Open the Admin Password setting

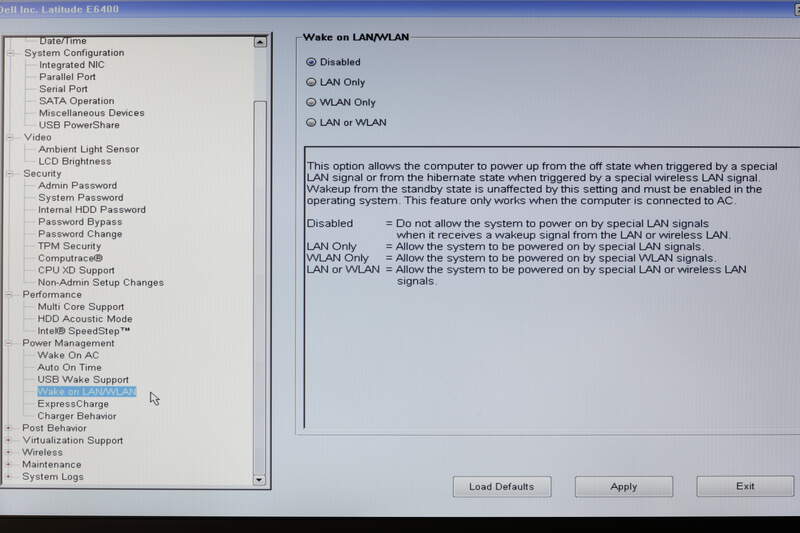78,186
